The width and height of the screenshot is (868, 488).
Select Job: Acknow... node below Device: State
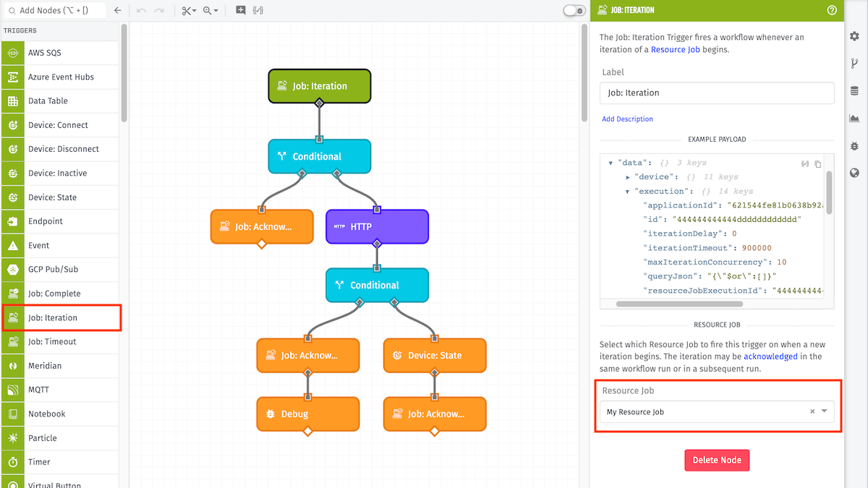pyautogui.click(x=435, y=414)
